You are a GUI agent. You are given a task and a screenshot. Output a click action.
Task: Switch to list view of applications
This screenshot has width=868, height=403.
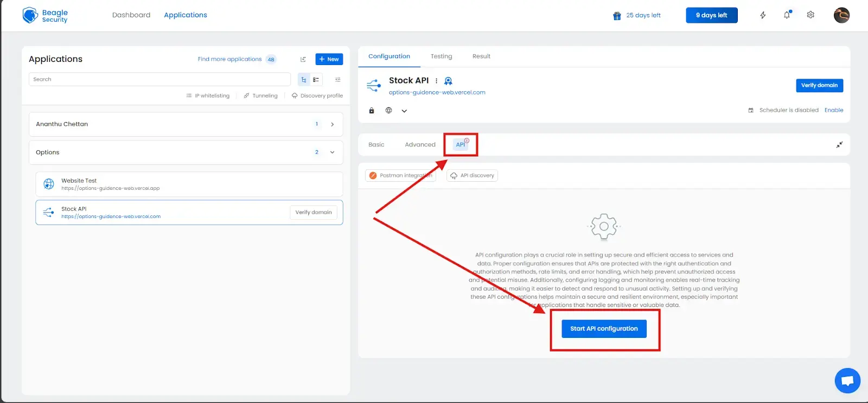316,80
